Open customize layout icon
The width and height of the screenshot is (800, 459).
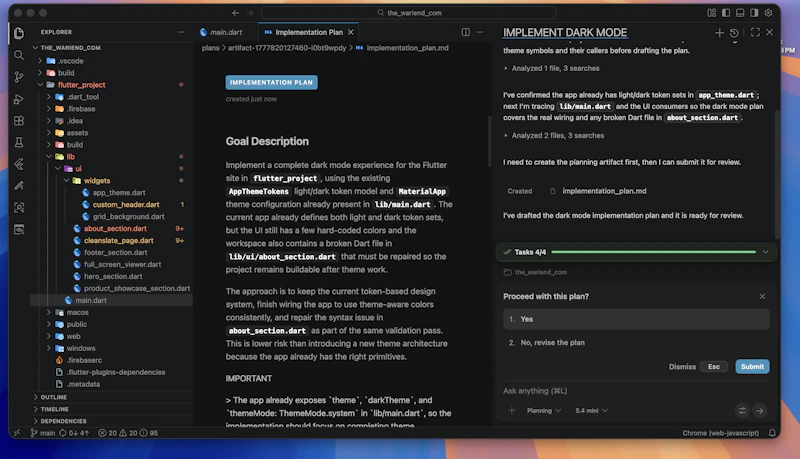pos(712,13)
